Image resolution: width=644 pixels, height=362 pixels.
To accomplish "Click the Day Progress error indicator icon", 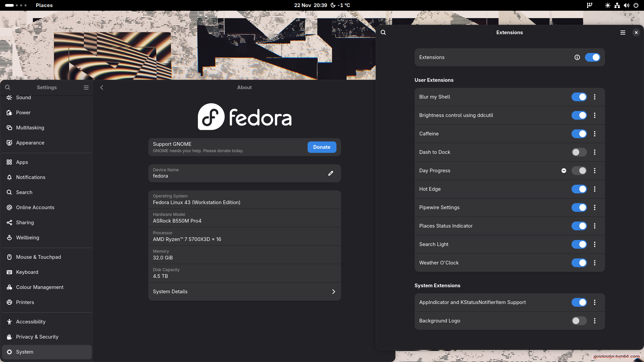I will tap(564, 171).
